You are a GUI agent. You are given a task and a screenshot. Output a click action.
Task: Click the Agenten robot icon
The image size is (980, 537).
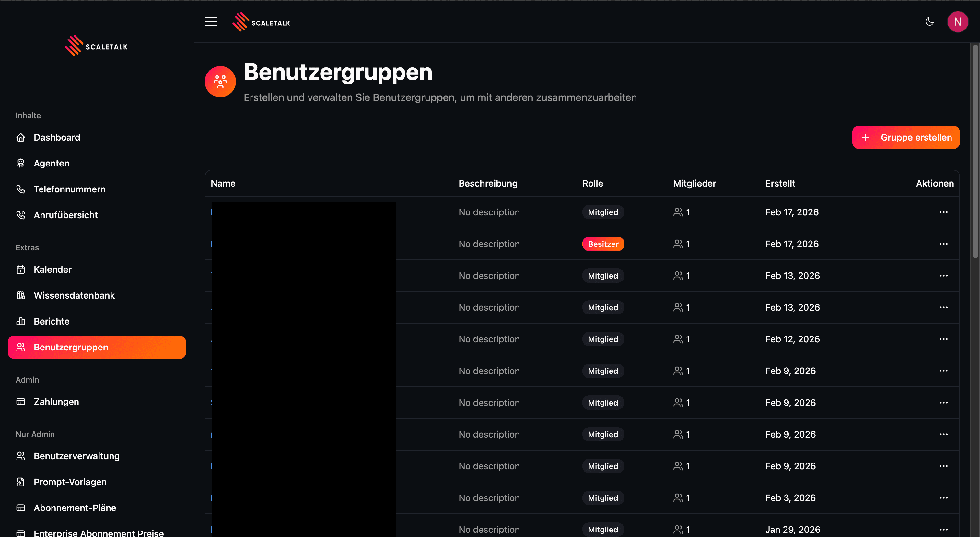[21, 163]
